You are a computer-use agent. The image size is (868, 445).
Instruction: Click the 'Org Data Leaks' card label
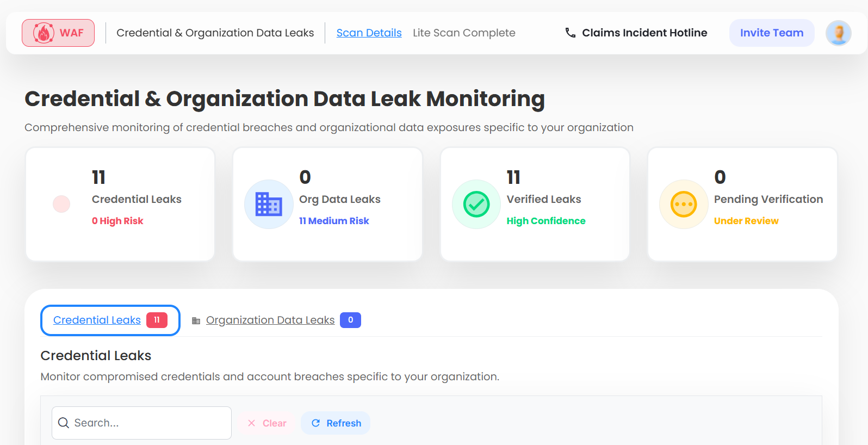point(340,199)
